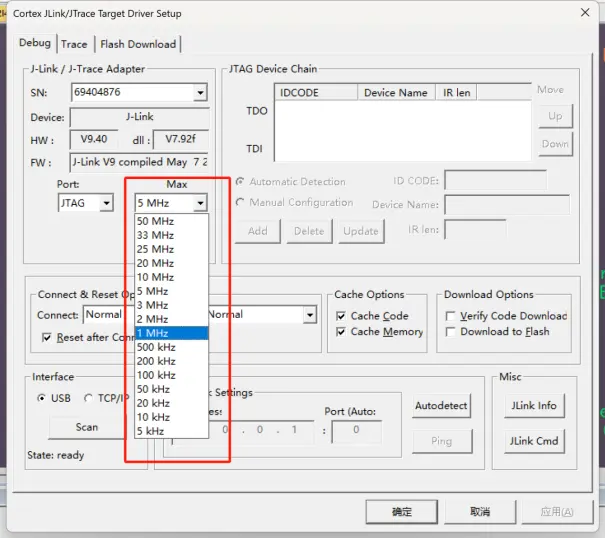Select 50 MHz from the list

[x=171, y=221]
